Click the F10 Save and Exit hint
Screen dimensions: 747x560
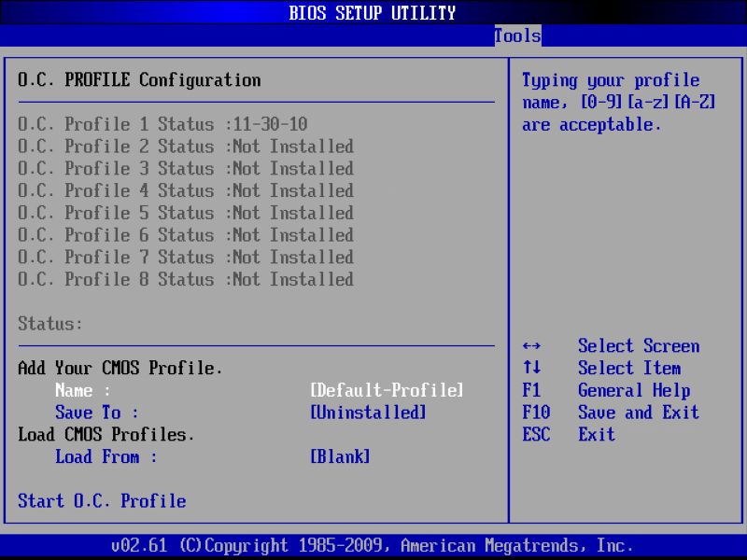611,413
